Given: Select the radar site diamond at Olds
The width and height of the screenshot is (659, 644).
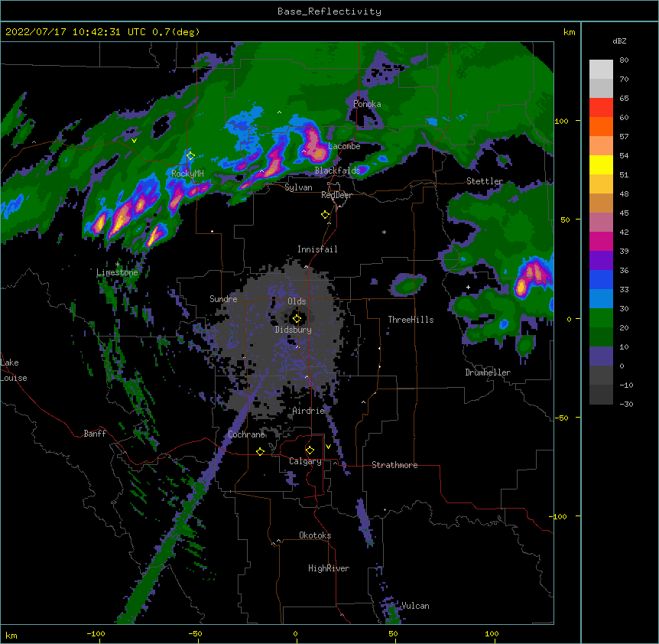Looking at the screenshot, I should 297,319.
